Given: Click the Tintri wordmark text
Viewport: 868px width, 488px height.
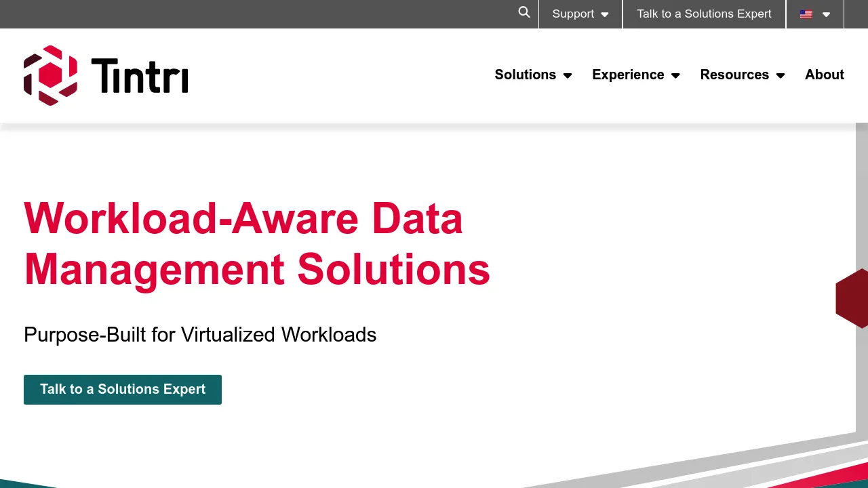Looking at the screenshot, I should point(140,75).
